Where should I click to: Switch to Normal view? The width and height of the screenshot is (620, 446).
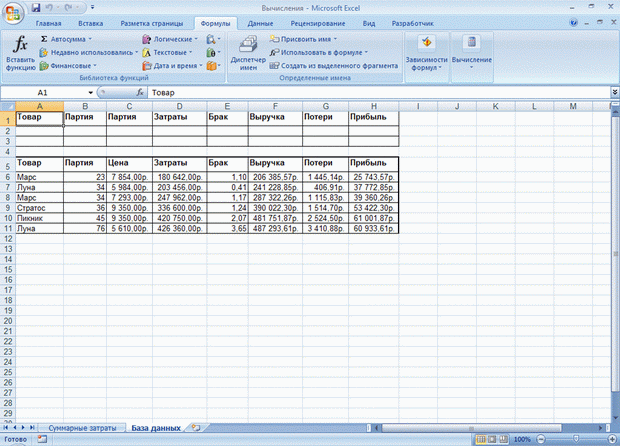click(x=481, y=439)
